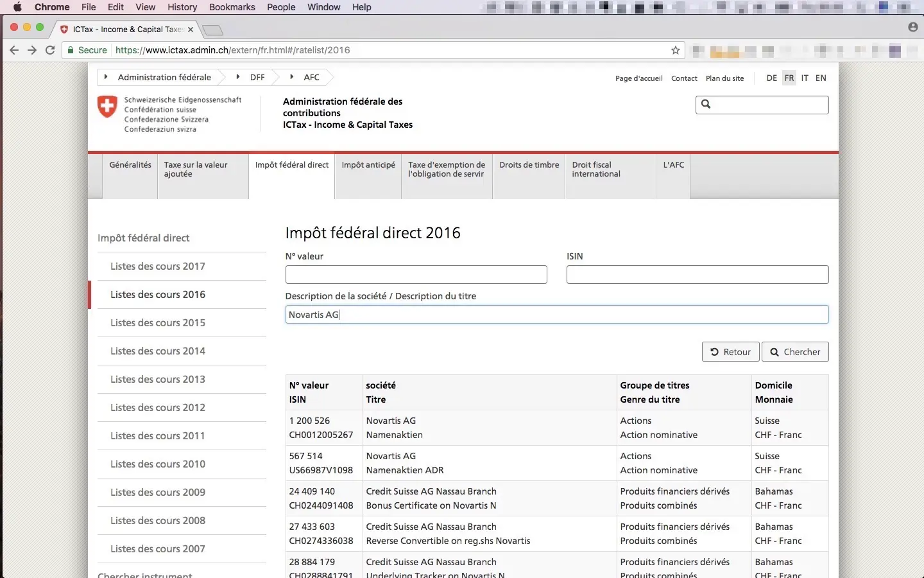Screen dimensions: 924x578
Task: Click the company description field containing Novartis AG
Action: (x=557, y=314)
